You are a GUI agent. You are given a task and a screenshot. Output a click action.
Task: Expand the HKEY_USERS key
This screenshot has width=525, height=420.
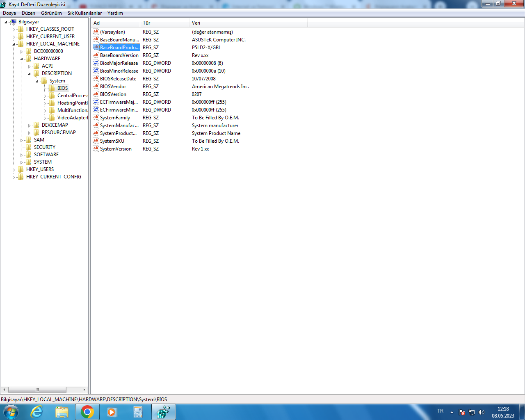pos(14,170)
